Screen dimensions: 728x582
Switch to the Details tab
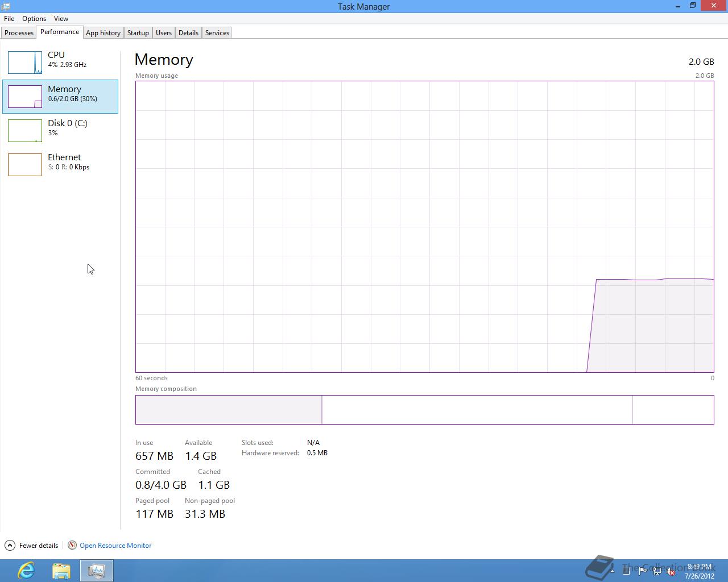click(188, 33)
